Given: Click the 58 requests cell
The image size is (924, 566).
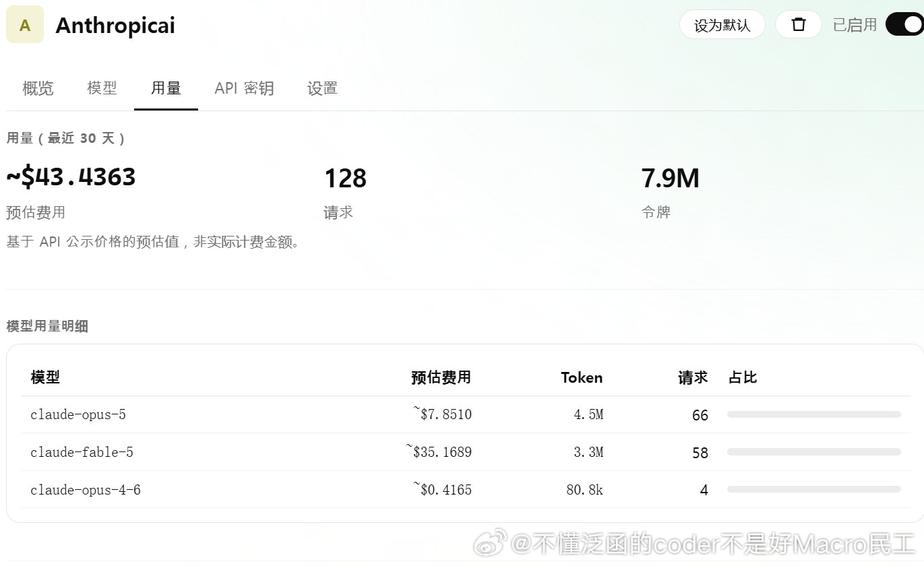Looking at the screenshot, I should coord(700,453).
